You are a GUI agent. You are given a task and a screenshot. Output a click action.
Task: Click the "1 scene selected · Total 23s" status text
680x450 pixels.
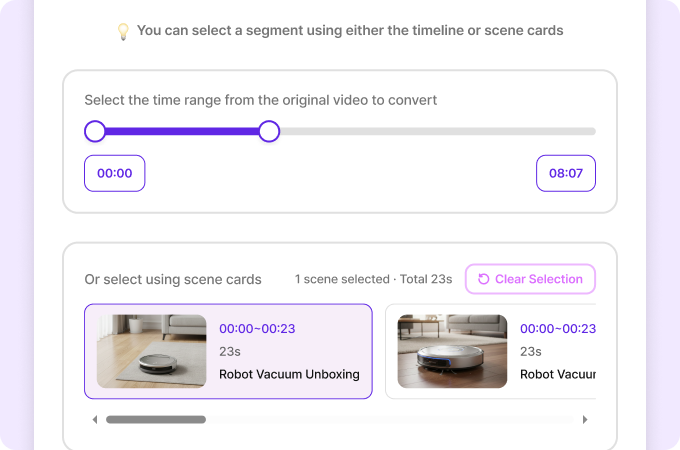pyautogui.click(x=374, y=279)
